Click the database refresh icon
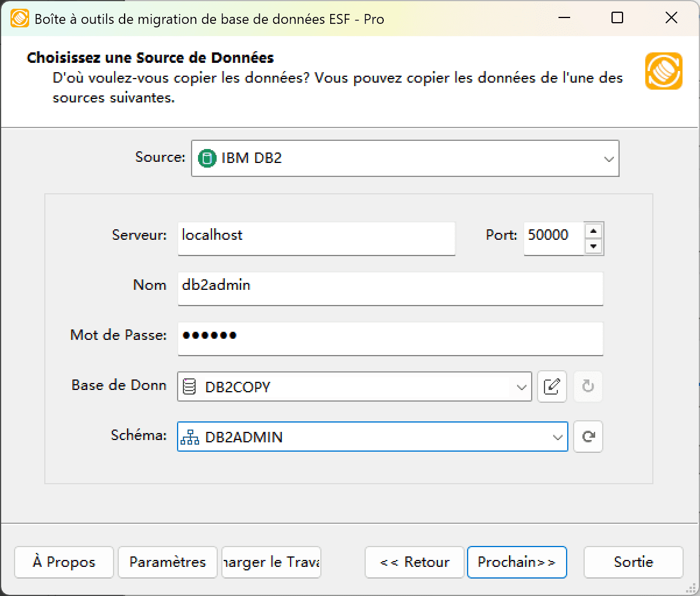Image resolution: width=700 pixels, height=596 pixels. tap(588, 386)
